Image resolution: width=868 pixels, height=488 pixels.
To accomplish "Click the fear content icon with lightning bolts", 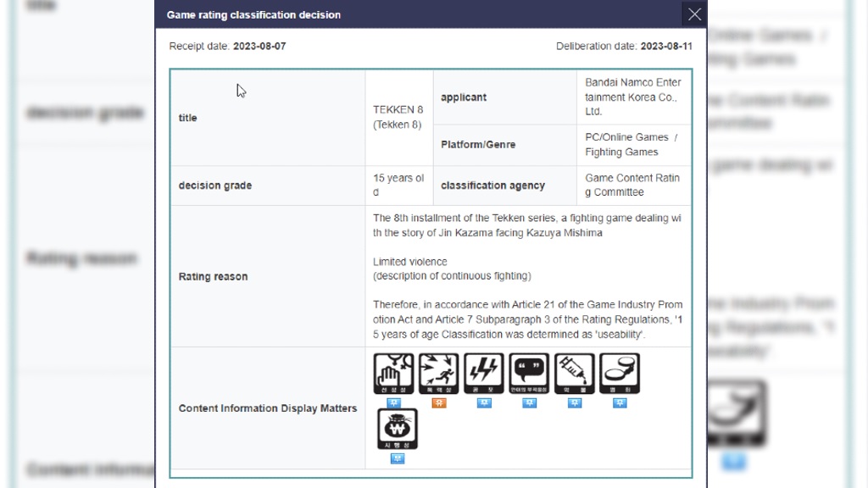I will [484, 374].
